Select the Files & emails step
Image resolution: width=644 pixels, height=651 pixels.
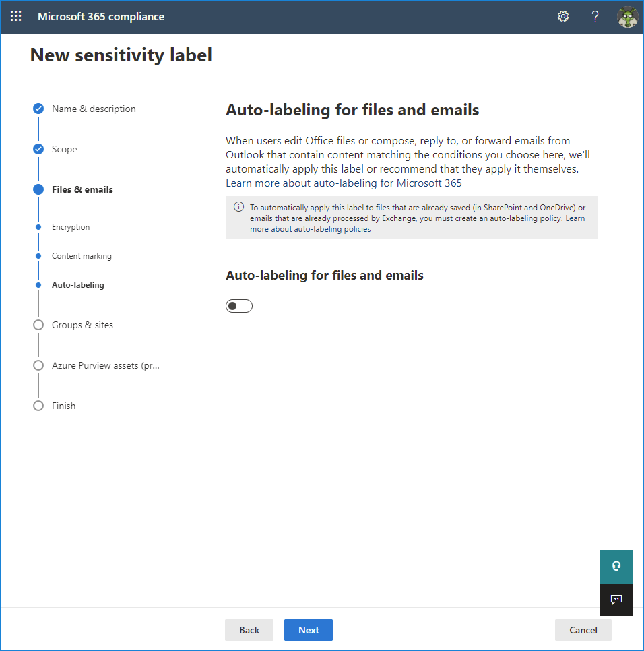click(82, 190)
